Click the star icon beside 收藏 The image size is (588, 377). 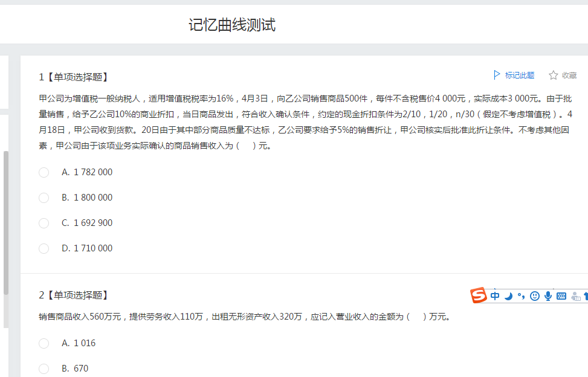(552, 75)
